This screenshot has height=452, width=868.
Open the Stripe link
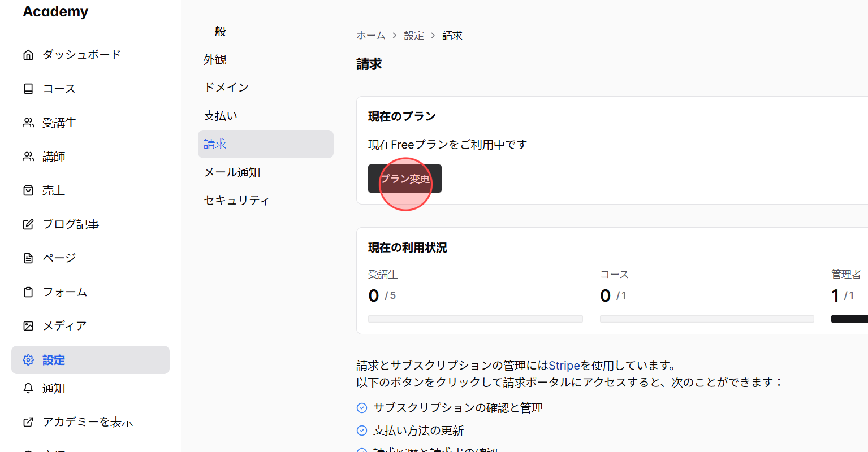tap(564, 366)
